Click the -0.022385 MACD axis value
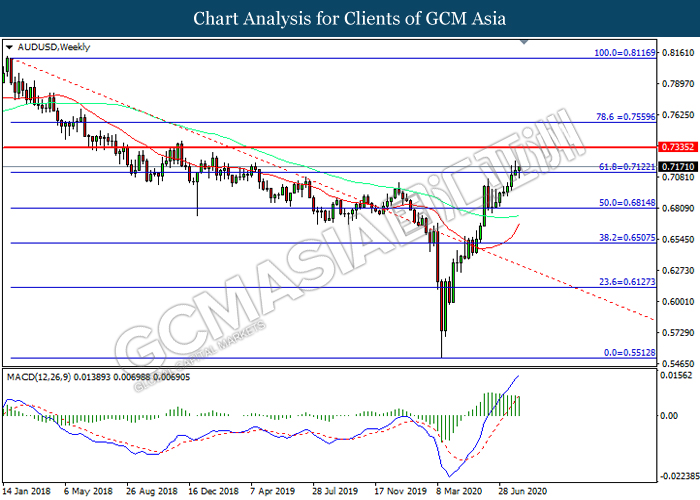The width and height of the screenshot is (700, 500). coord(679,476)
